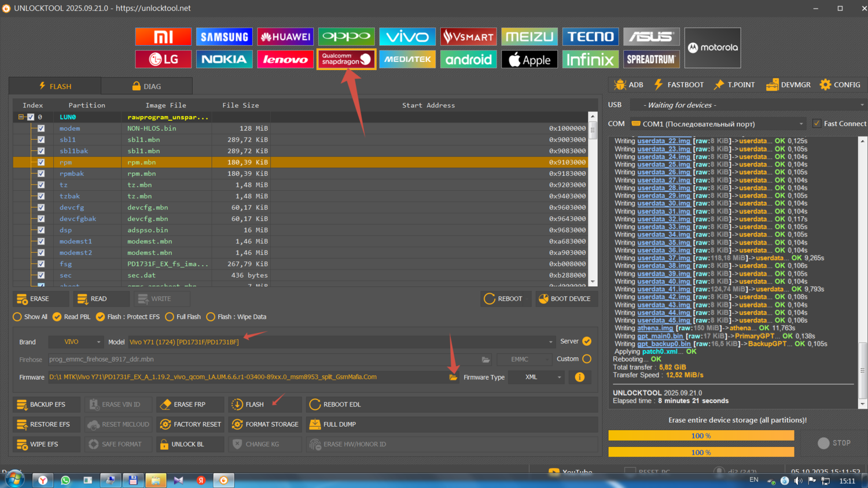Click the orange firmware info icon
Viewport: 868px width, 488px height.
pos(579,377)
